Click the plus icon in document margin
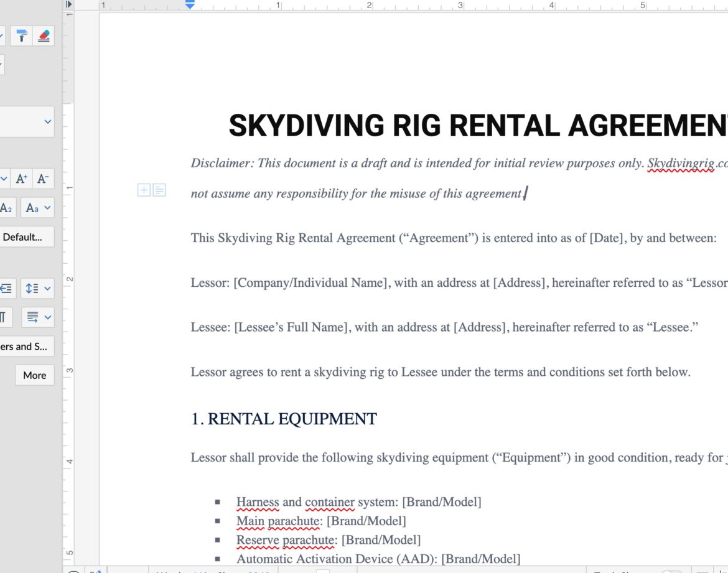Viewport: 728px width, 573px height. point(144,190)
